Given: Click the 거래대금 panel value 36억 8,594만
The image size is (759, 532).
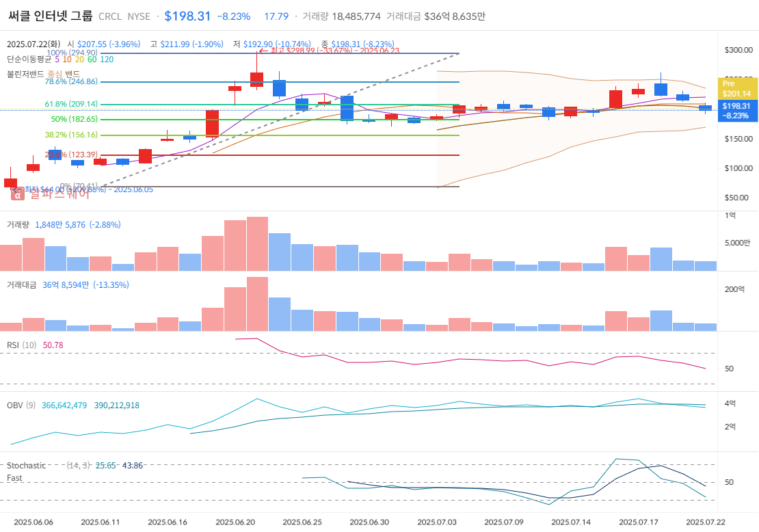Looking at the screenshot, I should [x=66, y=285].
